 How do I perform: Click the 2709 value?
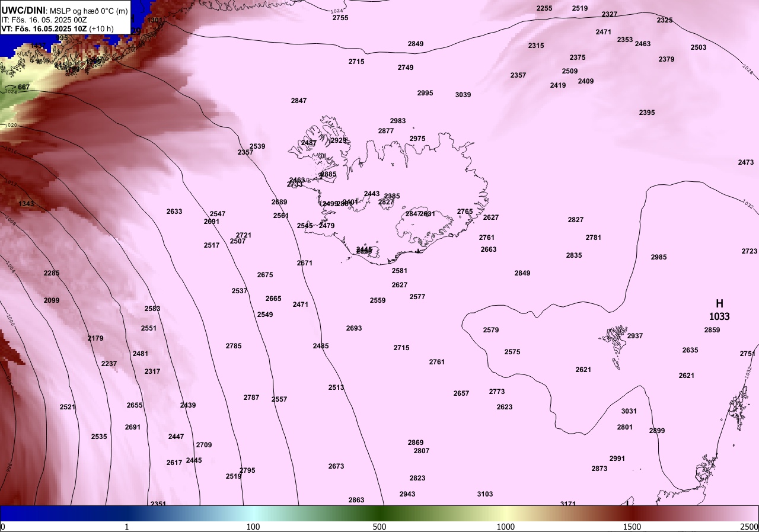[x=204, y=445]
